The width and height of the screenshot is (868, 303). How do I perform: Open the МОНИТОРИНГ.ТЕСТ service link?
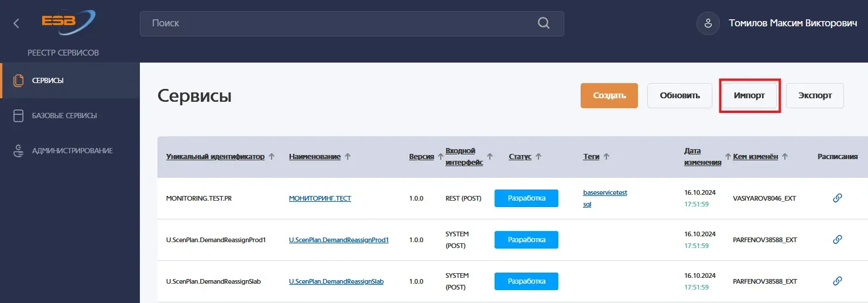[x=320, y=198]
